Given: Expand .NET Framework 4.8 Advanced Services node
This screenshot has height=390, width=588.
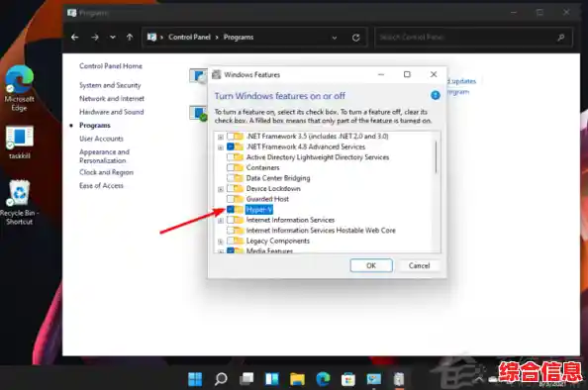Looking at the screenshot, I should pyautogui.click(x=221, y=147).
